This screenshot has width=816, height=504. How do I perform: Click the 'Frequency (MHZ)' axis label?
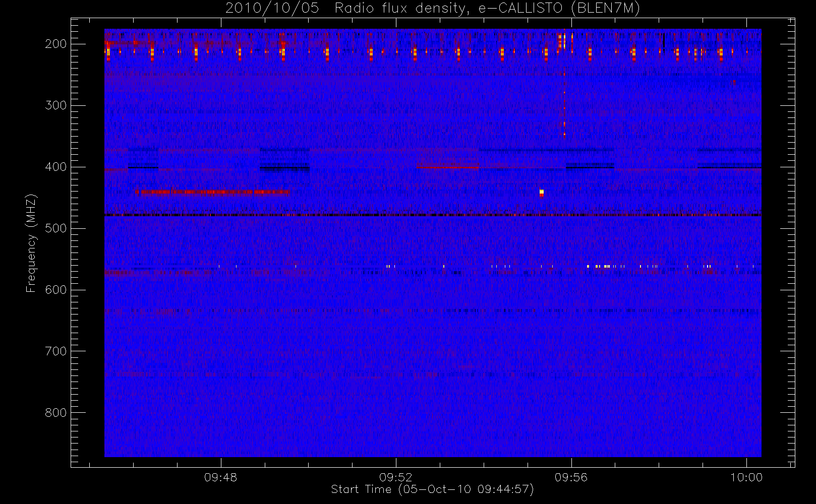point(31,243)
